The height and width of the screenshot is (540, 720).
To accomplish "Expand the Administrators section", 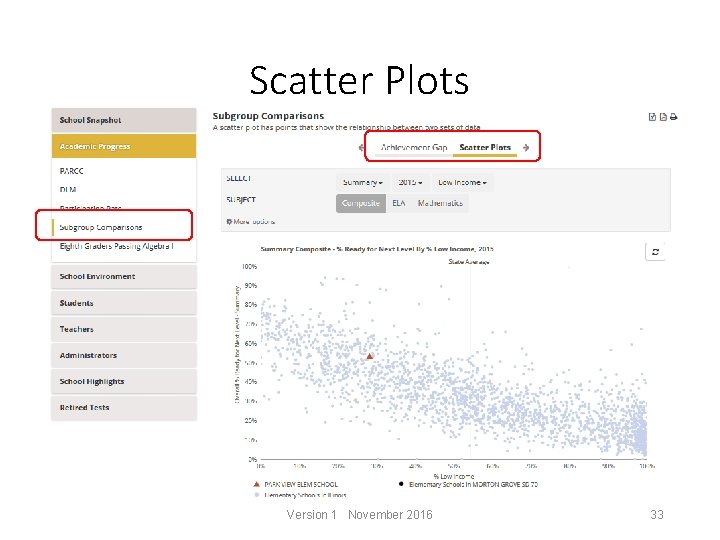I will (124, 355).
